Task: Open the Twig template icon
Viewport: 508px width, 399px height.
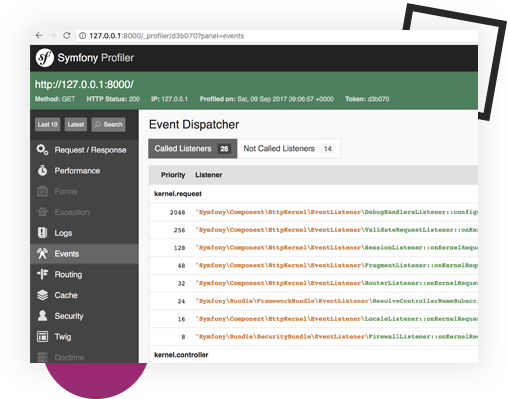Action: coord(42,336)
